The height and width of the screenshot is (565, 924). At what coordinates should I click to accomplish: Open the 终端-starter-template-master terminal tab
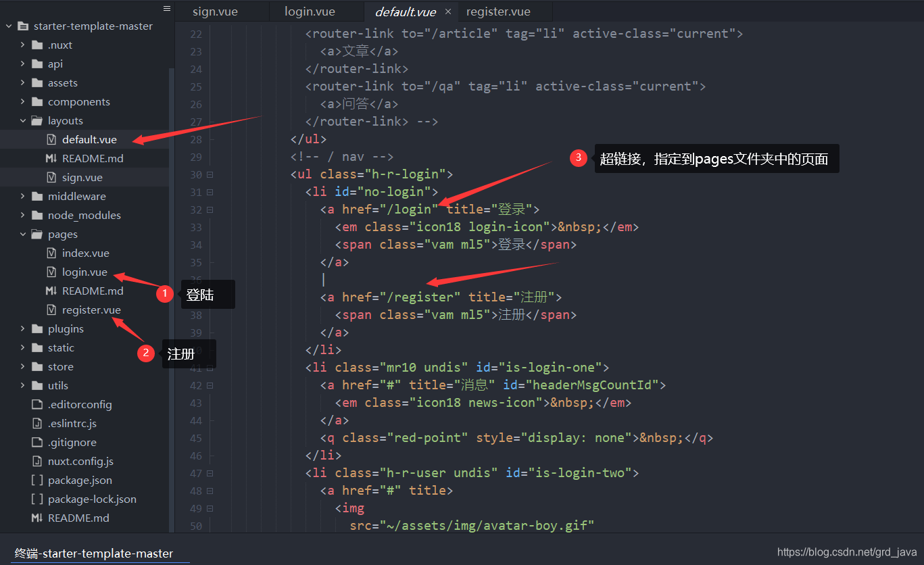94,554
